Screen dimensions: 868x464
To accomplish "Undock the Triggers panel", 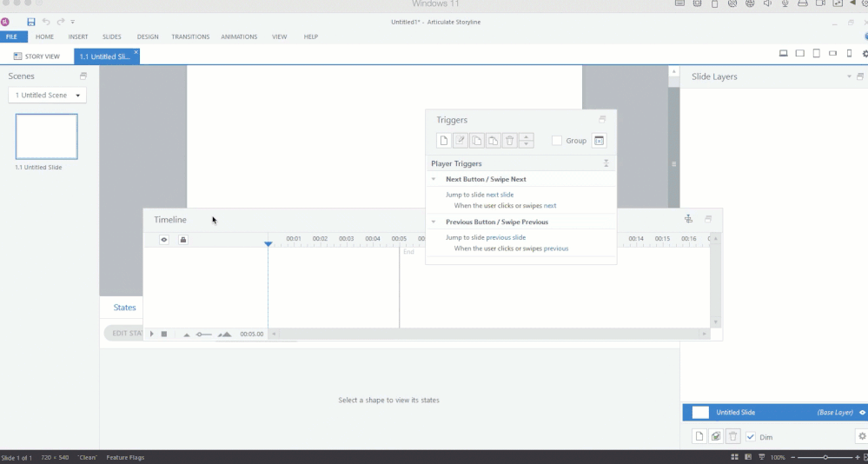I will tap(602, 119).
